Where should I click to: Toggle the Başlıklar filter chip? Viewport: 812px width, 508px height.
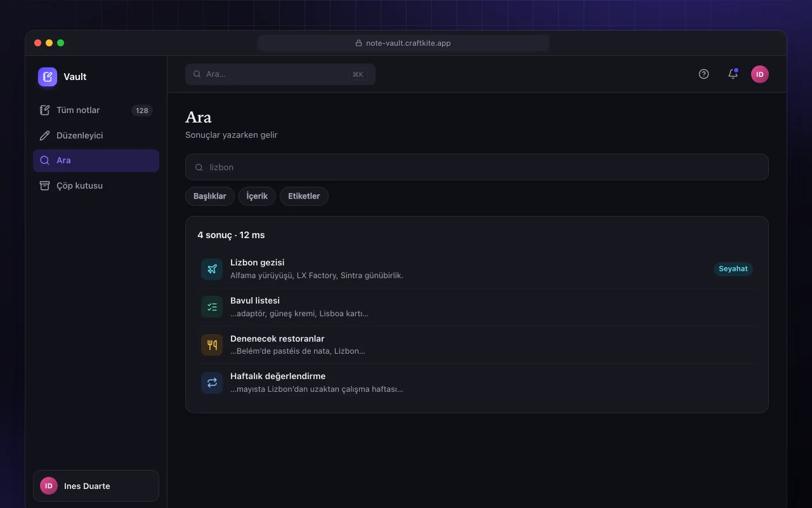tap(210, 196)
